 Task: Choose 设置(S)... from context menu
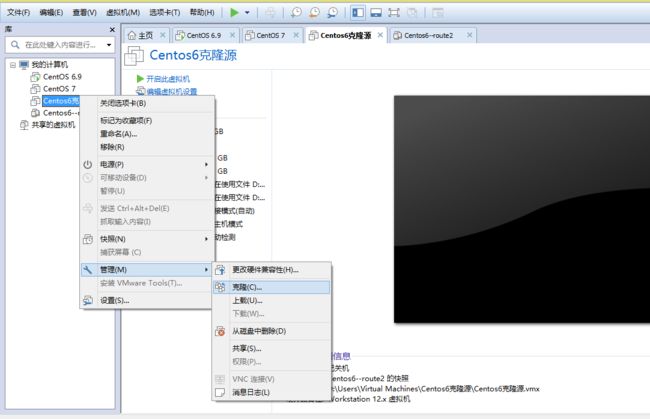pos(147,300)
